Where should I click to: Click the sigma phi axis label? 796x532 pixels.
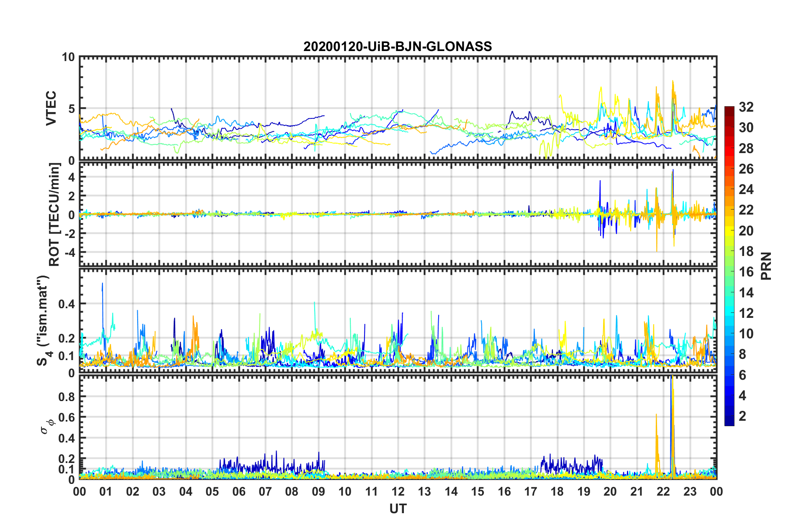[48, 426]
